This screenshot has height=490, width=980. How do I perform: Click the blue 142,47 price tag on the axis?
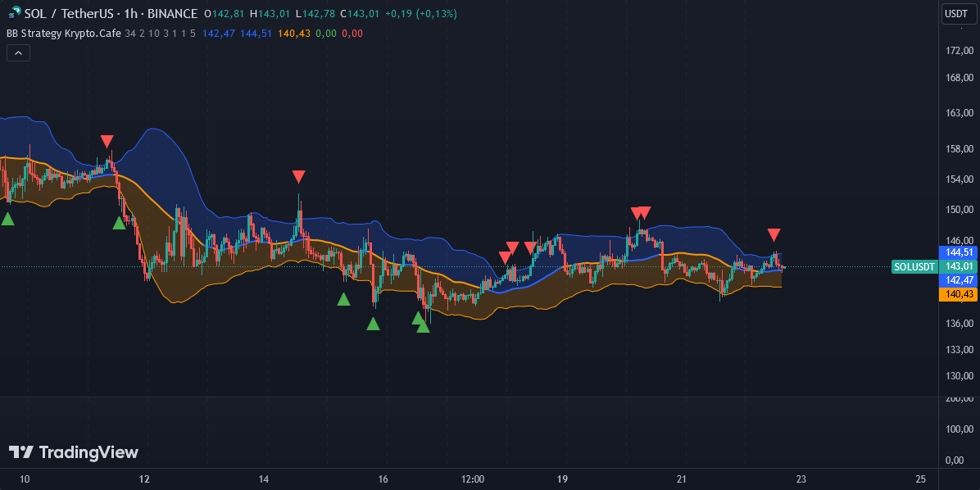[x=959, y=280]
